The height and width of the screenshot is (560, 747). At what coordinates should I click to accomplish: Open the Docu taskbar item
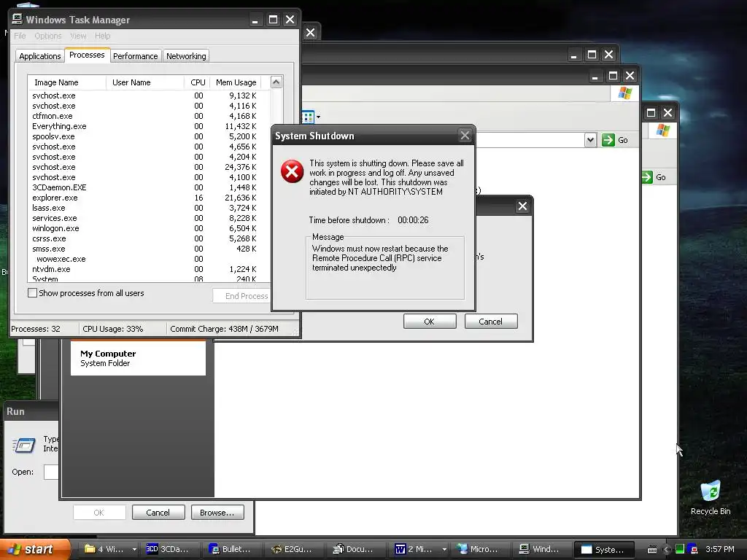(354, 549)
